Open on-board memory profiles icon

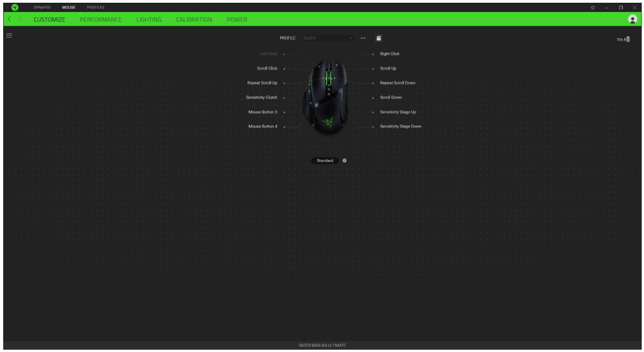pos(378,39)
